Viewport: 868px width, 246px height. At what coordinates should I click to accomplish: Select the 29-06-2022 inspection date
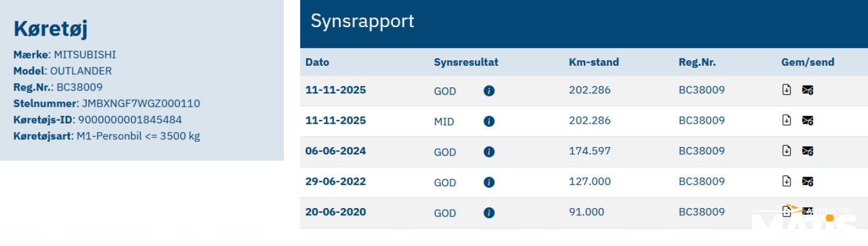point(336,181)
